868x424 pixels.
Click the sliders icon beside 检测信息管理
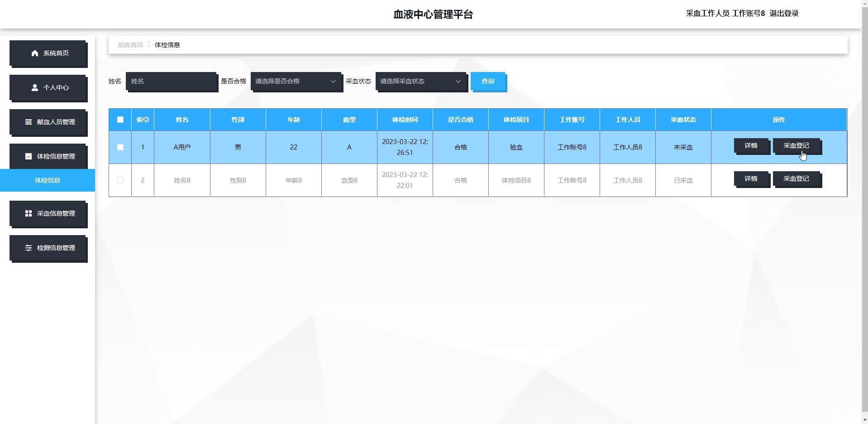pyautogui.click(x=29, y=248)
